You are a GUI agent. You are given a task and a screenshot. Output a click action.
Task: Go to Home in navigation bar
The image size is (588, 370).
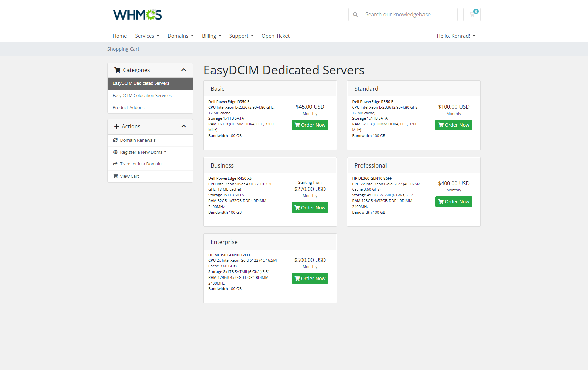pyautogui.click(x=120, y=36)
